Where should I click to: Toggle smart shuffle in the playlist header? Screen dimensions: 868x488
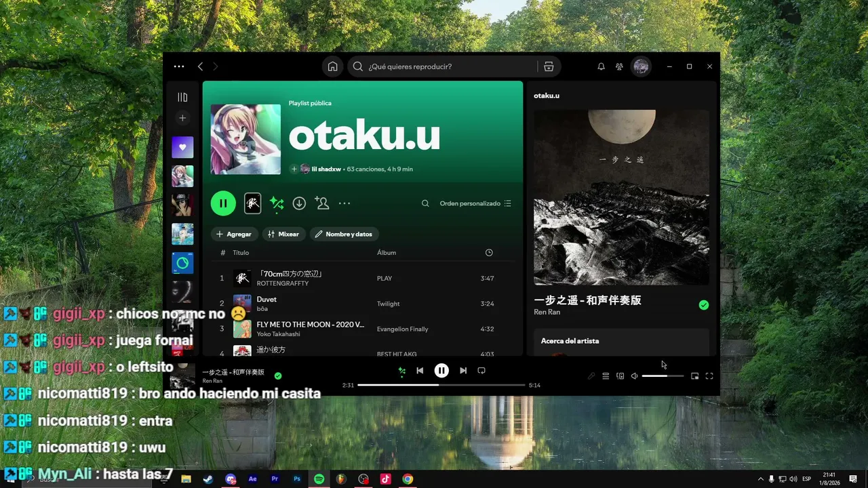(x=277, y=203)
